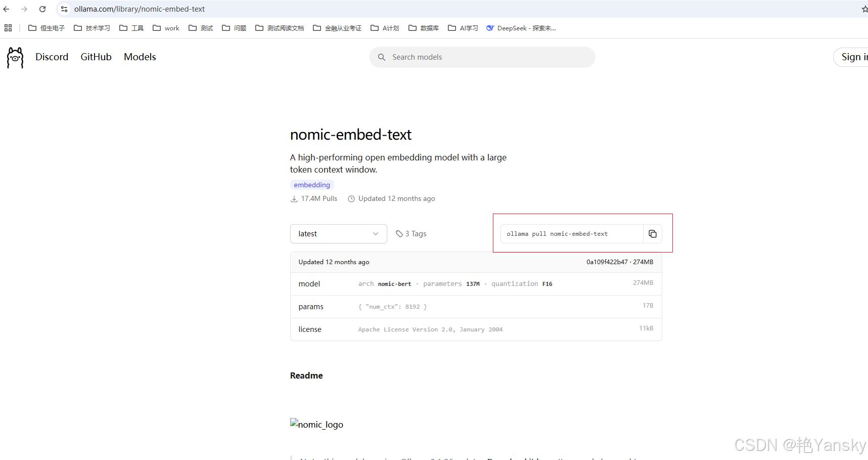The image size is (868, 460).
Task: Go to Discord in the navigation
Action: point(52,57)
